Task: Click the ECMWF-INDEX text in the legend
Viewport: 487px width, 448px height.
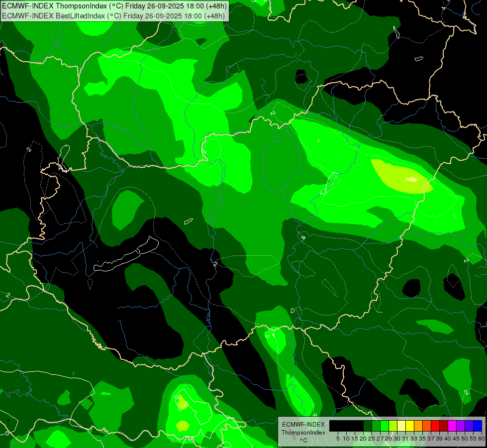Action: tap(303, 425)
